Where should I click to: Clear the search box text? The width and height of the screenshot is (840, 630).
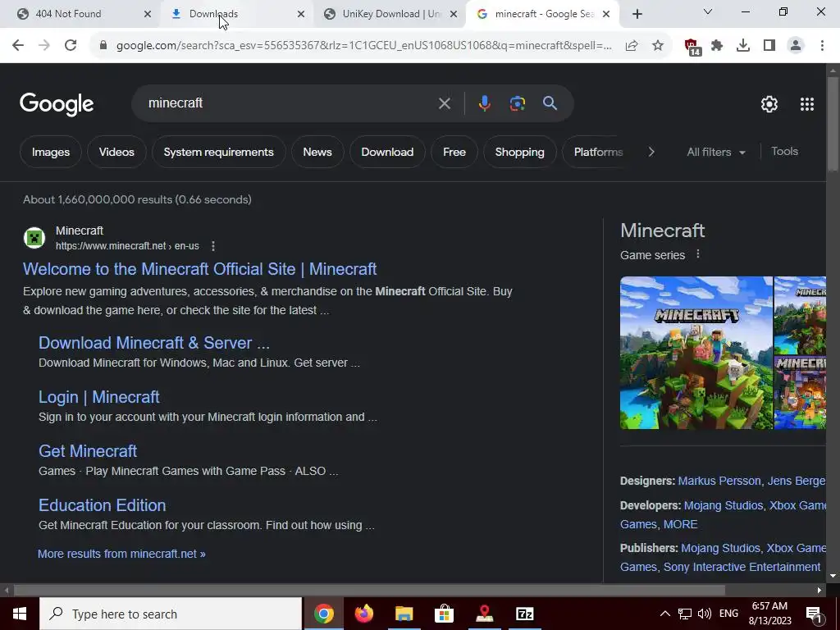pyautogui.click(x=444, y=103)
